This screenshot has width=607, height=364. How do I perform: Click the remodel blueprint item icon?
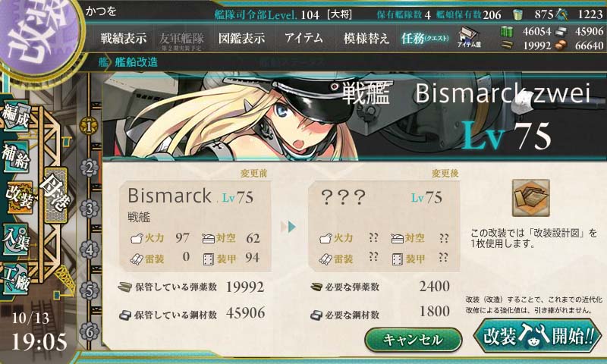(530, 198)
